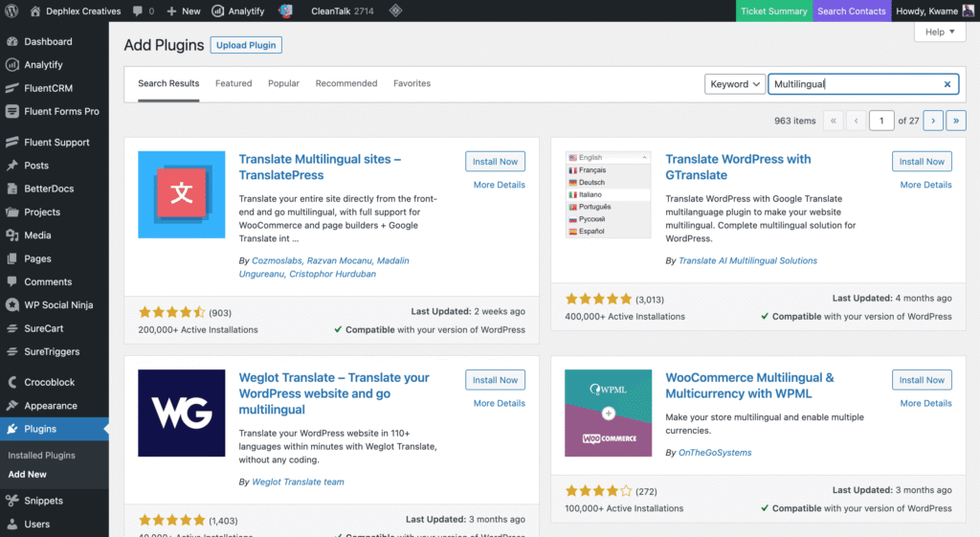This screenshot has width=980, height=537.
Task: Click the WordPress logo in admin bar
Action: point(11,11)
